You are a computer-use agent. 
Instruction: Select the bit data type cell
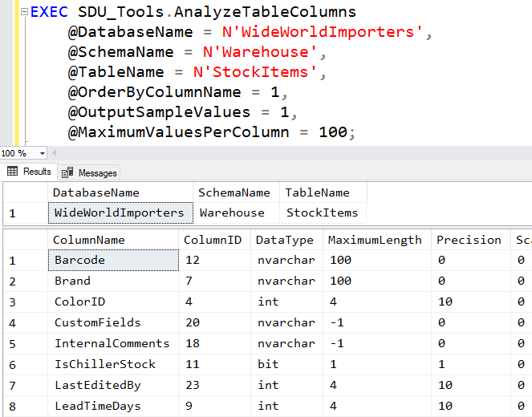coord(286,364)
